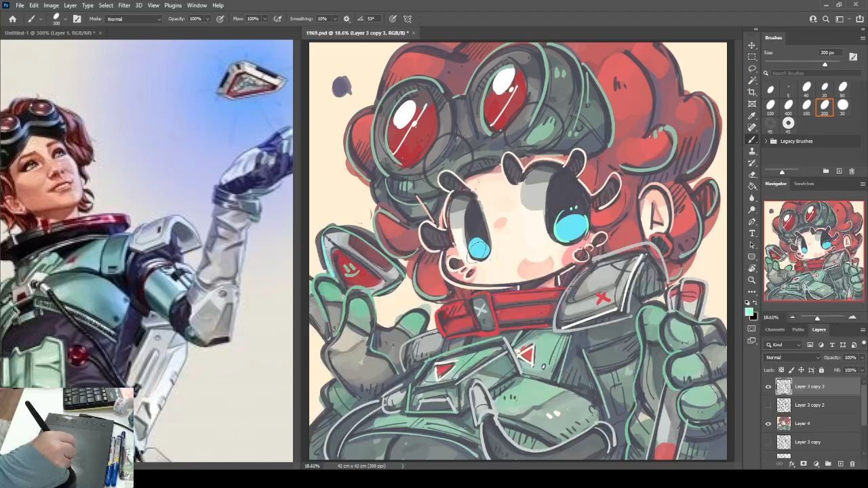Screen dimensions: 868x488
Task: Add a layer style (fx)
Action: pyautogui.click(x=791, y=464)
